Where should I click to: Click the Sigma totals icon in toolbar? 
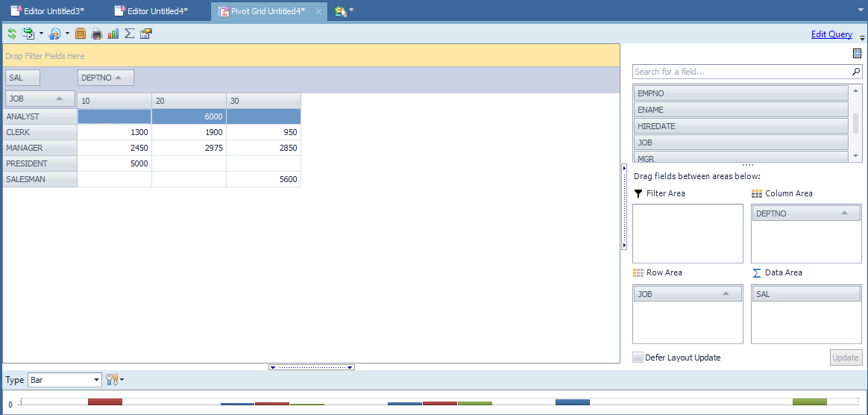130,34
